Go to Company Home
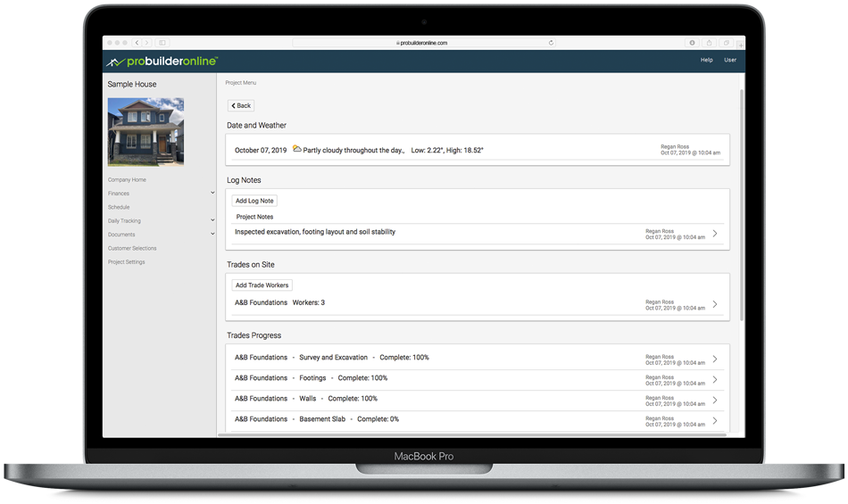This screenshot has width=848, height=504. (x=127, y=180)
